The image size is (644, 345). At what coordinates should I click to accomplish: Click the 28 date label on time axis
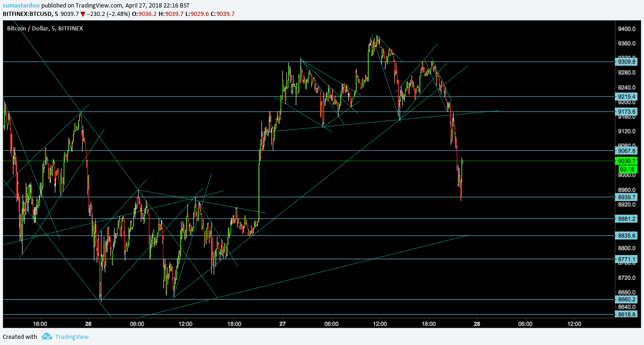click(477, 324)
